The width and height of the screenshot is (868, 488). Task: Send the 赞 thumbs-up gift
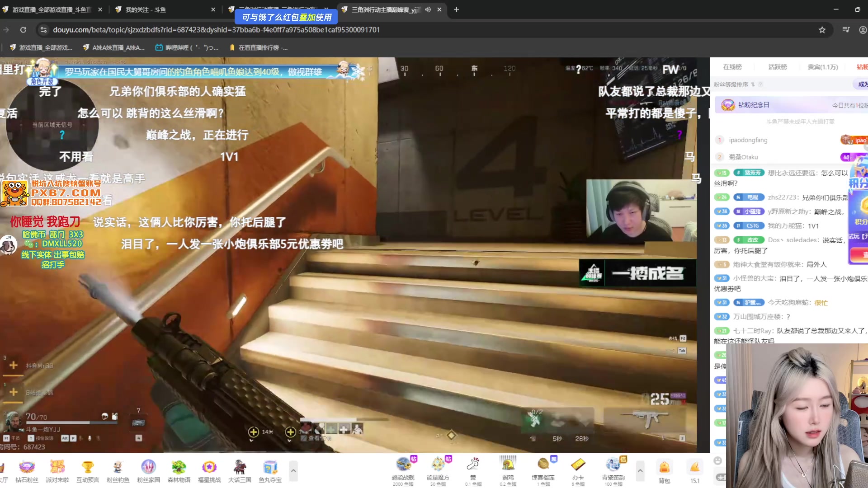pos(473,470)
